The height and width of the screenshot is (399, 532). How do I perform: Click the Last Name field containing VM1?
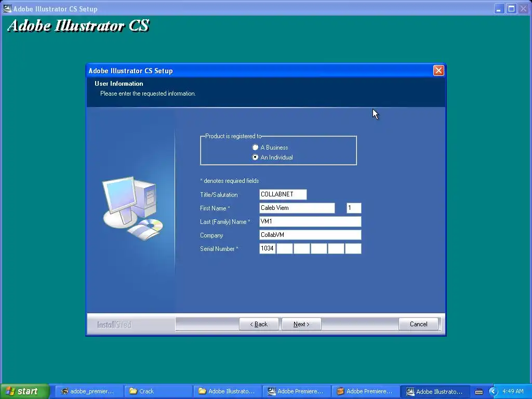pyautogui.click(x=311, y=221)
